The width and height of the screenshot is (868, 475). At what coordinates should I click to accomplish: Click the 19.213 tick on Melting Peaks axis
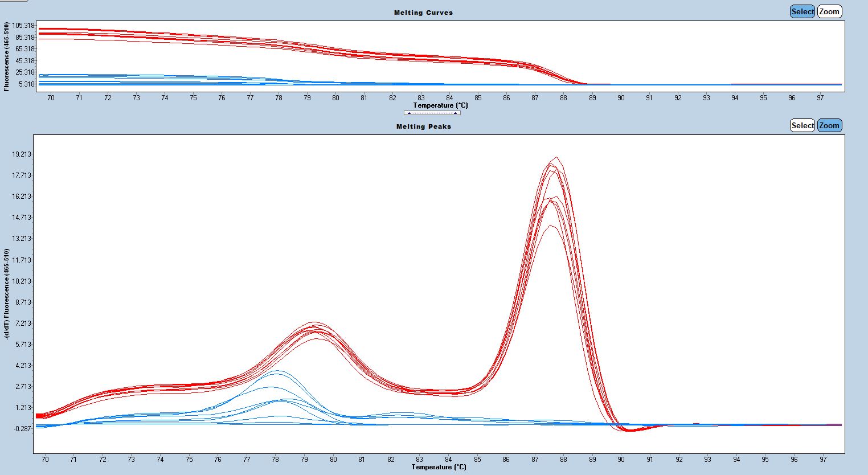pyautogui.click(x=21, y=154)
